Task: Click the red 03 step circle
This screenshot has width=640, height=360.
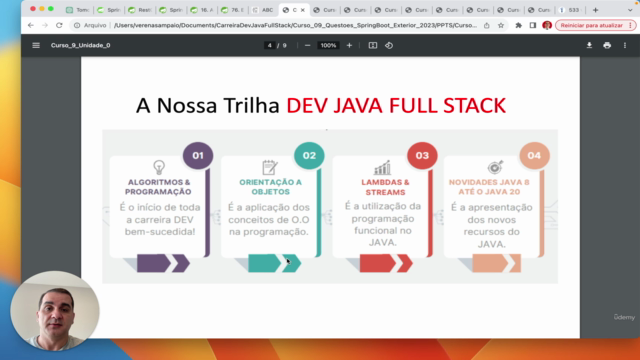Action: (x=422, y=156)
